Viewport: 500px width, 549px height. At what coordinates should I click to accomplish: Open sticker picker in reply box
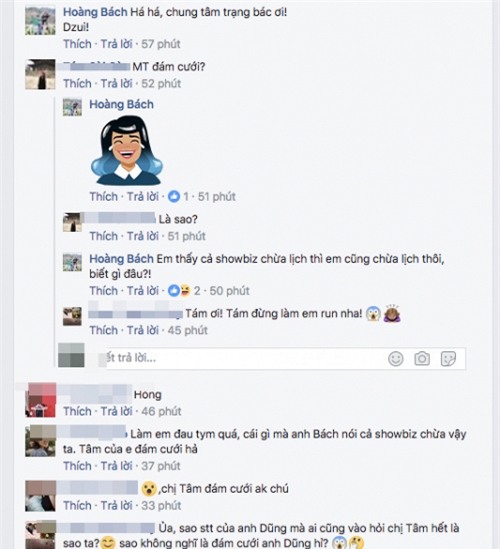(448, 359)
